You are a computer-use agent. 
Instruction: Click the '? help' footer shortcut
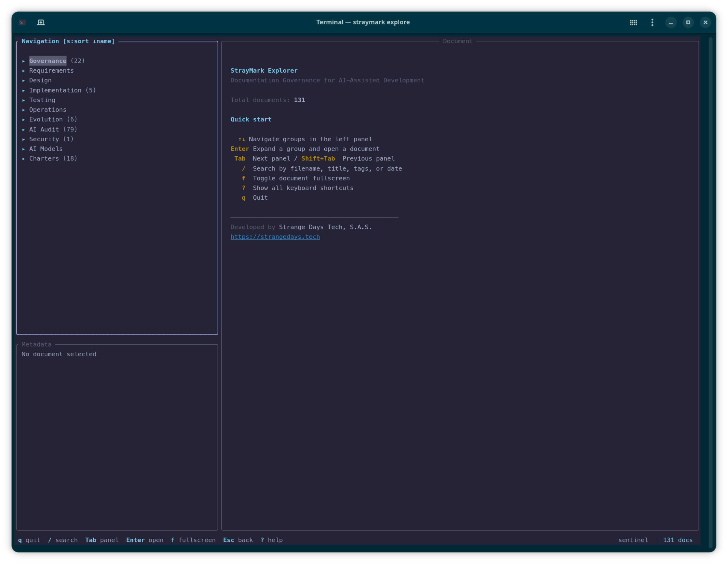pos(272,540)
